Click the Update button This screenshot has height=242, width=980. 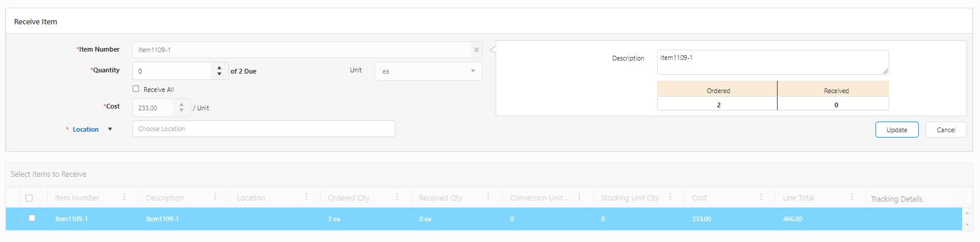896,130
